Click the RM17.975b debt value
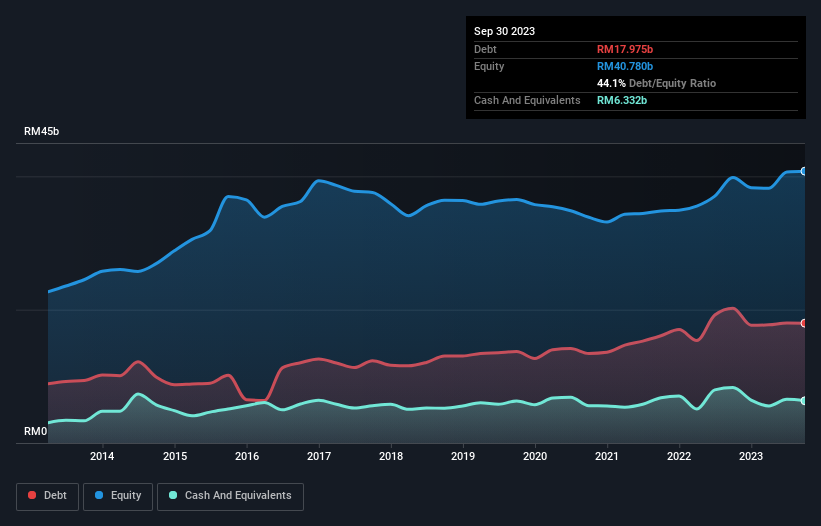 click(625, 49)
